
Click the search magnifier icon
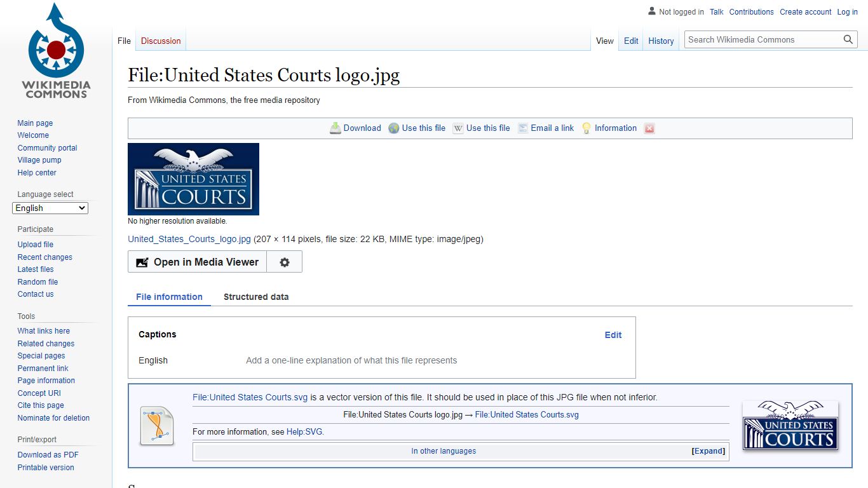(x=848, y=39)
